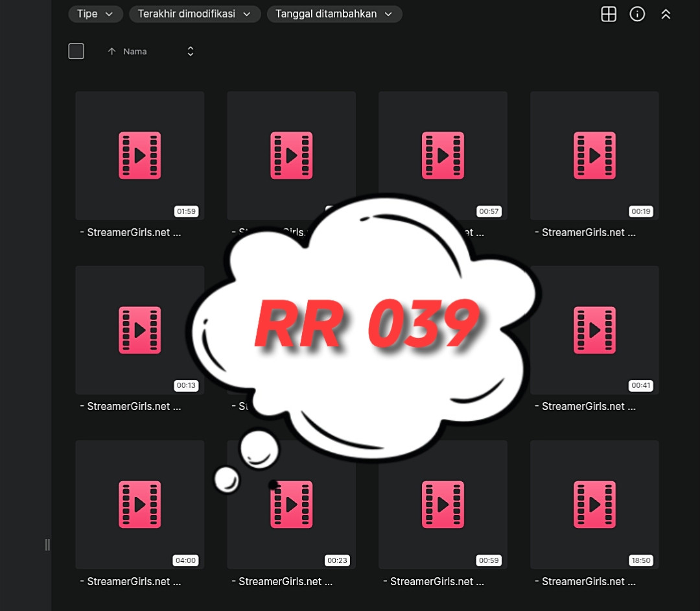Viewport: 700px width, 611px height.
Task: Select file name under the 00:23 video
Action: [282, 582]
